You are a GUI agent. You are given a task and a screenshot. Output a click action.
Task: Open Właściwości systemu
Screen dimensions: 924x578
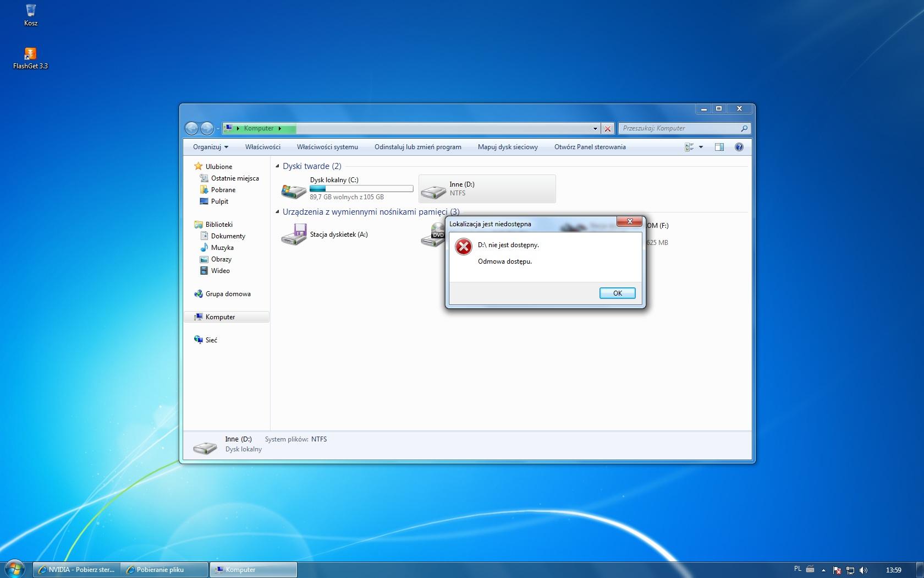(x=327, y=147)
